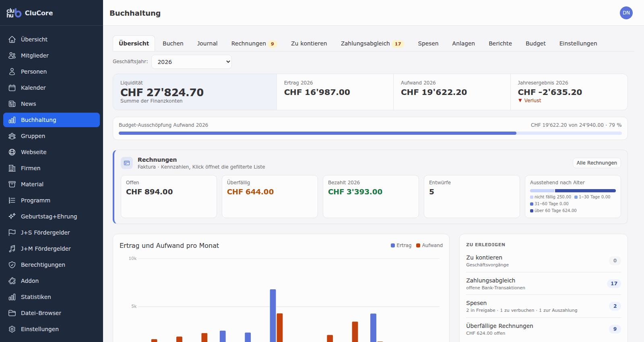The width and height of the screenshot is (644, 342).
Task: Click the Statistiken bar chart icon
Action: [12, 297]
